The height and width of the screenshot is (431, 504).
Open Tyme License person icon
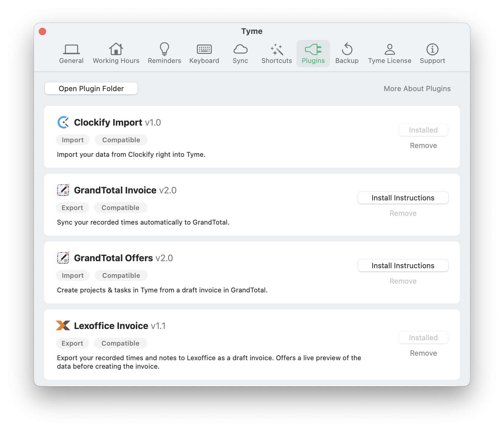click(x=390, y=49)
